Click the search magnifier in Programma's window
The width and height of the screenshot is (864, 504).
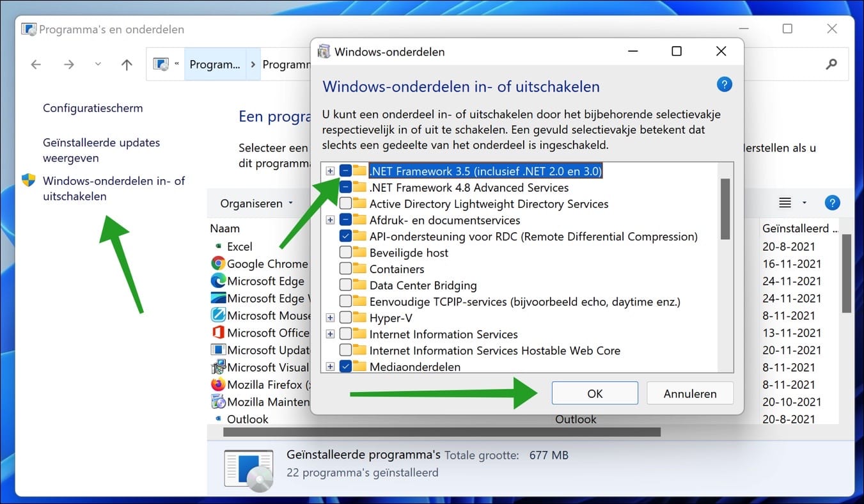(831, 64)
